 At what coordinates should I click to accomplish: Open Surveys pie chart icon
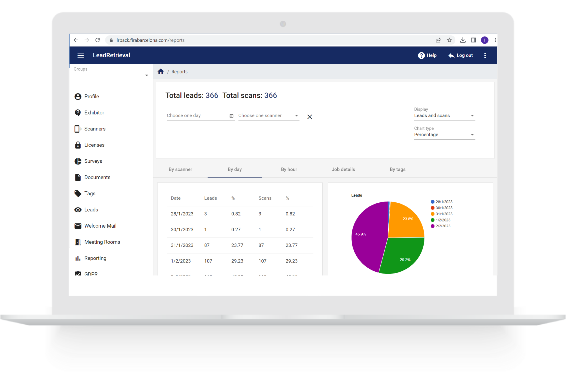pos(78,161)
